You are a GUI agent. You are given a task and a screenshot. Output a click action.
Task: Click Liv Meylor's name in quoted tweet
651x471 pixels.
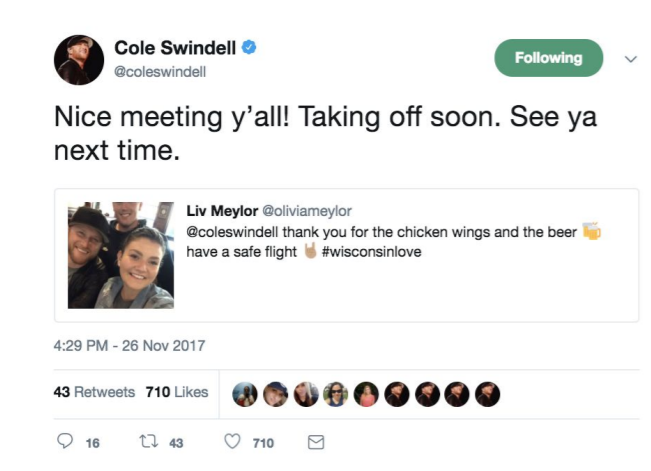pyautogui.click(x=222, y=211)
